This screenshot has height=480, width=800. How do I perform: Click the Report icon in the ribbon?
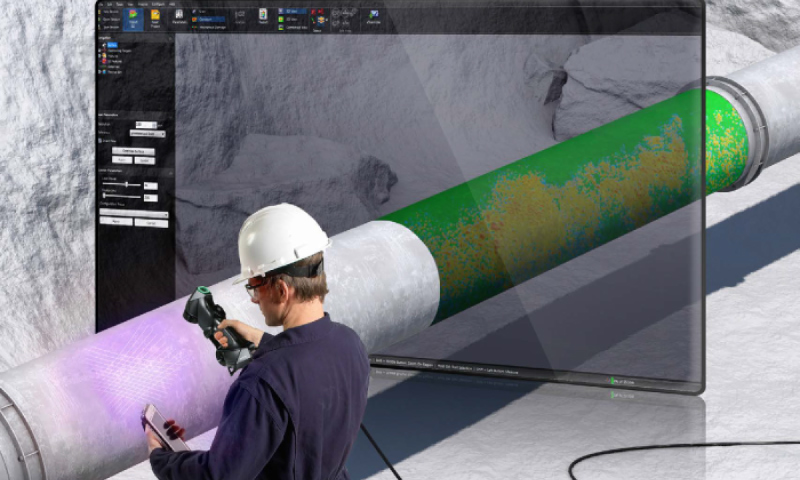[263, 18]
